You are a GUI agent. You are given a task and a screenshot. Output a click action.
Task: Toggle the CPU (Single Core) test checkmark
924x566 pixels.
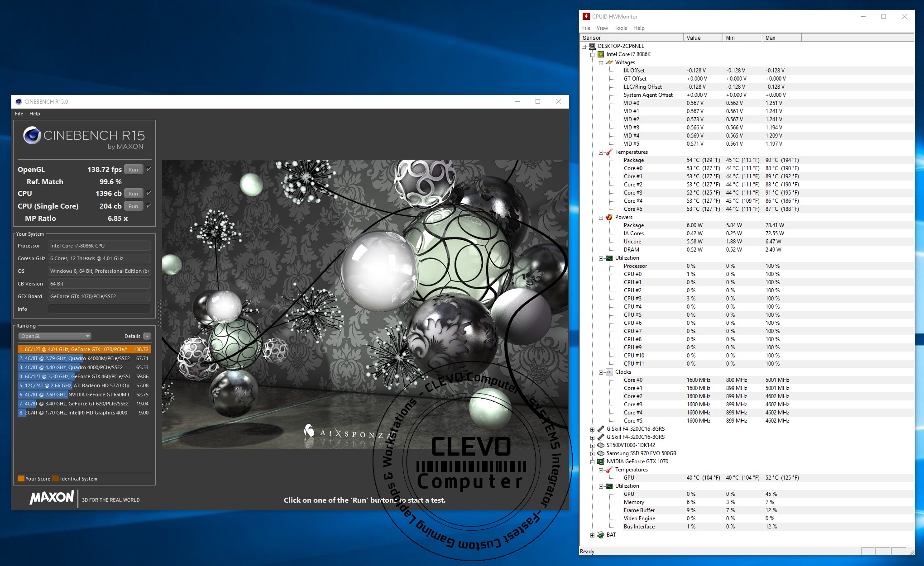point(148,206)
